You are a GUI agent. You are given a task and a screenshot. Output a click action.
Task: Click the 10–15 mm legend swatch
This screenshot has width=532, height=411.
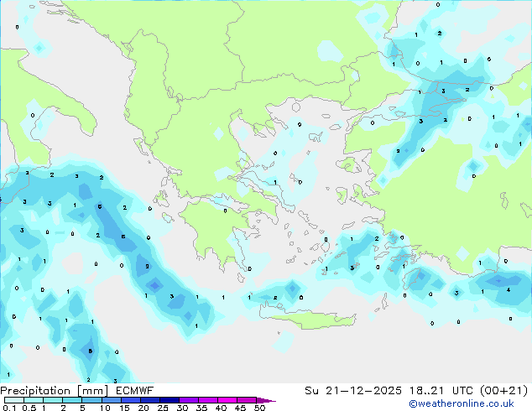point(111,400)
